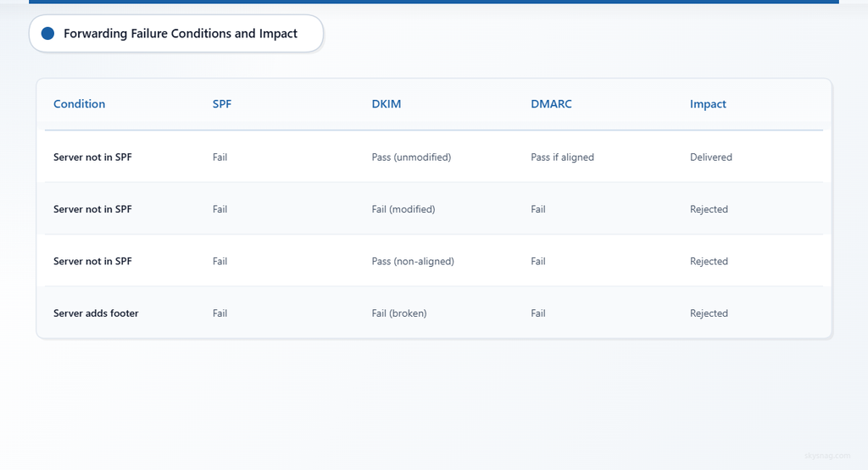This screenshot has height=470, width=868.
Task: Click Rejected in the Fail (modified) row
Action: coord(709,209)
